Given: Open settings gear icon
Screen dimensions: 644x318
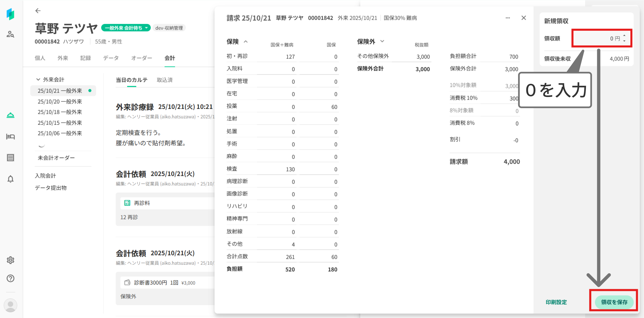Looking at the screenshot, I should pyautogui.click(x=10, y=260).
